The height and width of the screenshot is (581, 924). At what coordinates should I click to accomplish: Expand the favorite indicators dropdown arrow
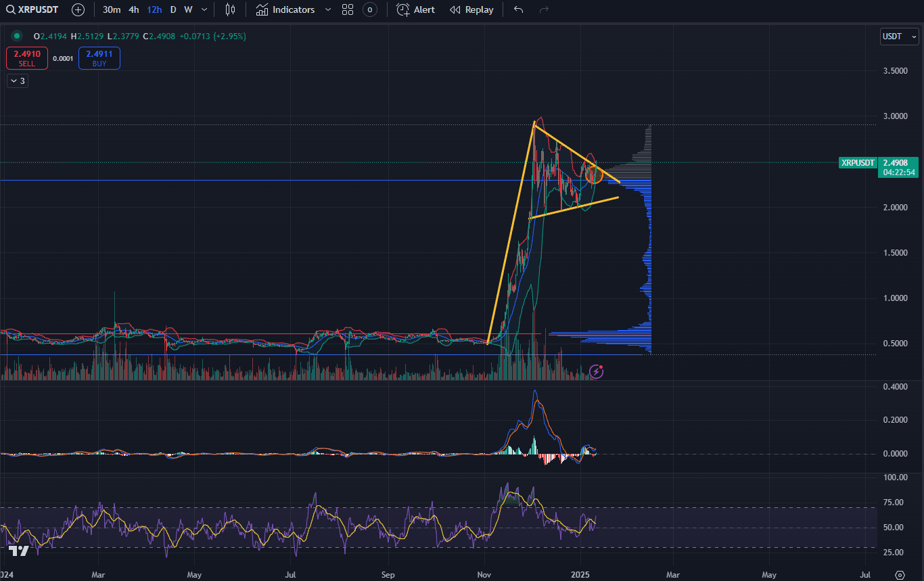(x=328, y=9)
